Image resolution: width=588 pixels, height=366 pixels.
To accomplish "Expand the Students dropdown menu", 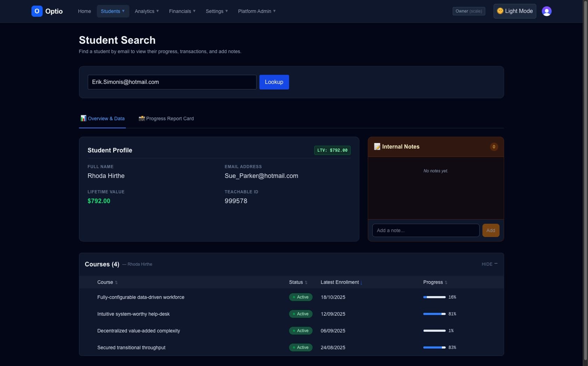I will point(113,11).
